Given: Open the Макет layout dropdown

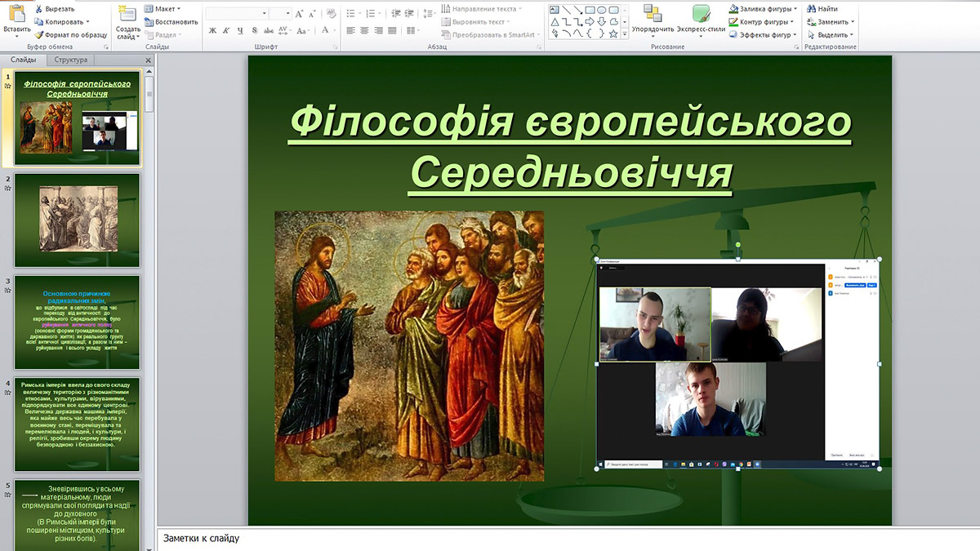Looking at the screenshot, I should pos(164,9).
